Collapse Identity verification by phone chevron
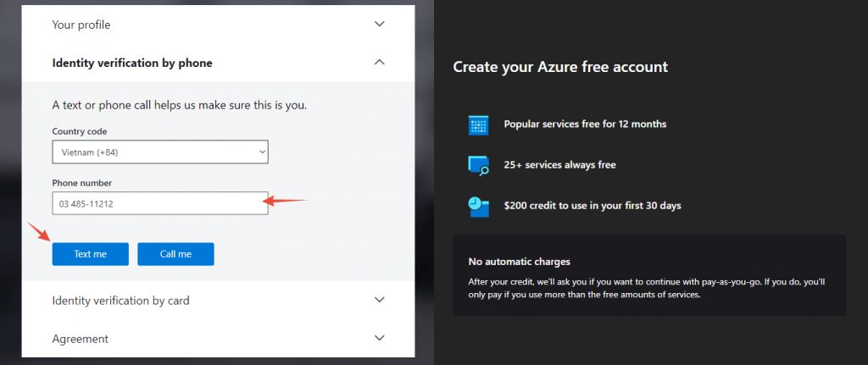 [379, 63]
